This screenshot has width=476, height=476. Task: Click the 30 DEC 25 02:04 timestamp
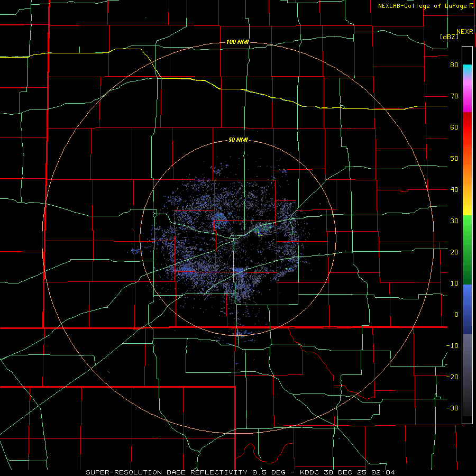[x=361, y=472]
